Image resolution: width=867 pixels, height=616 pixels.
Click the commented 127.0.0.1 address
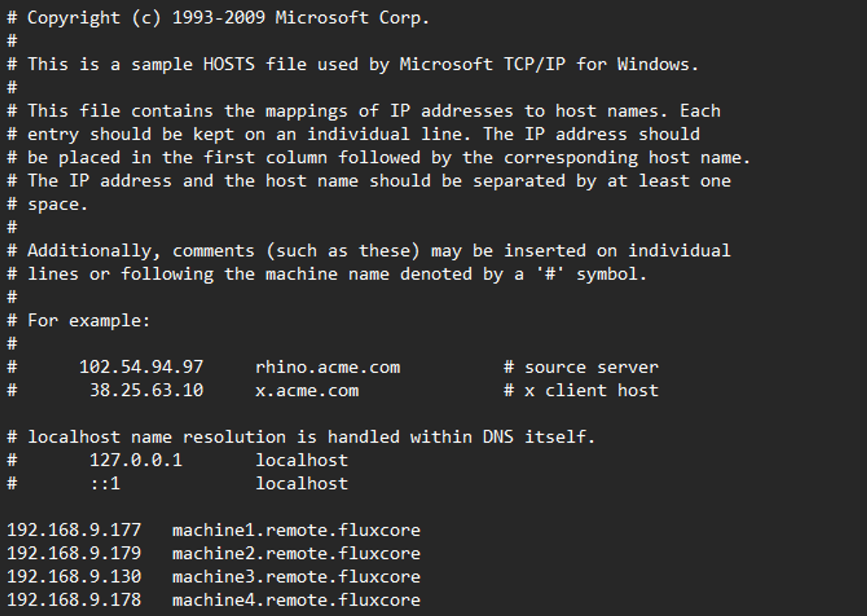coord(136,460)
